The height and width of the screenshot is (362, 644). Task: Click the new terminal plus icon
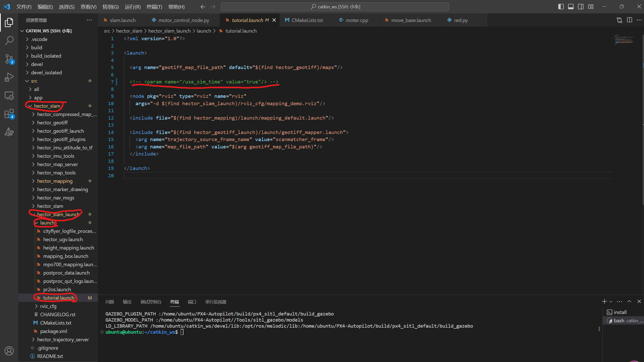pyautogui.click(x=604, y=301)
